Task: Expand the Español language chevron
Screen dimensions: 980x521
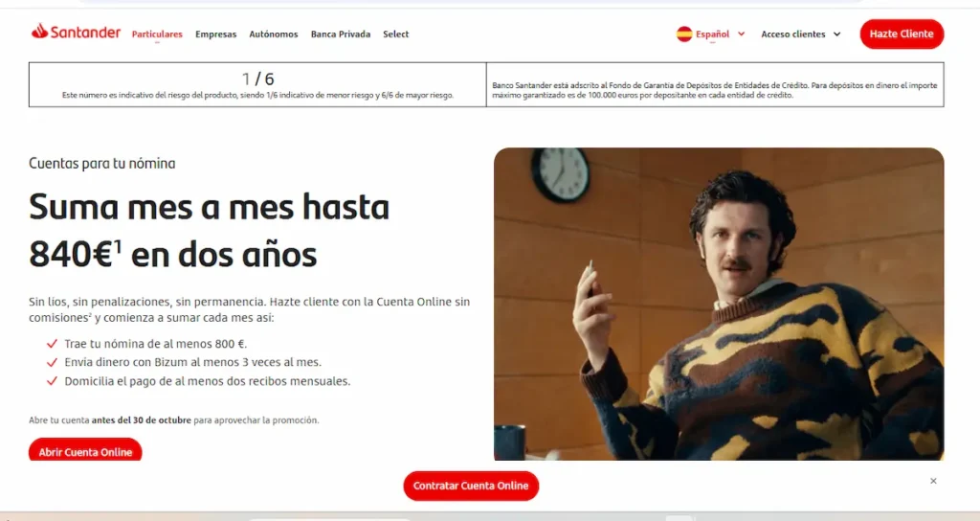Action: coord(742,34)
